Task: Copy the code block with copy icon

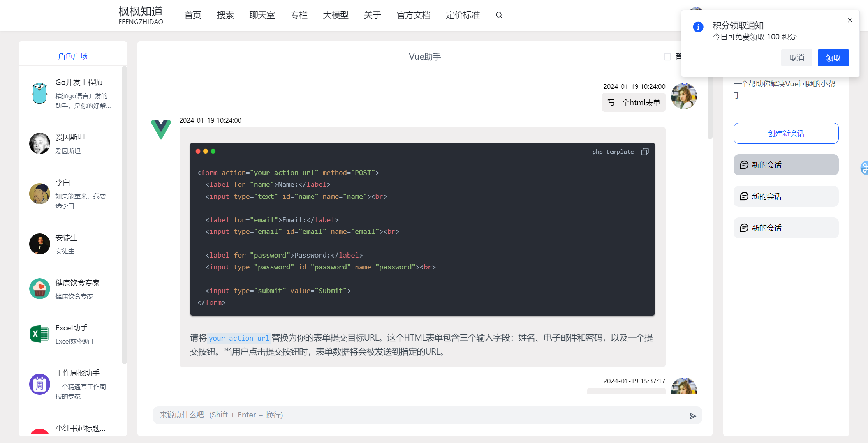Action: pos(645,152)
